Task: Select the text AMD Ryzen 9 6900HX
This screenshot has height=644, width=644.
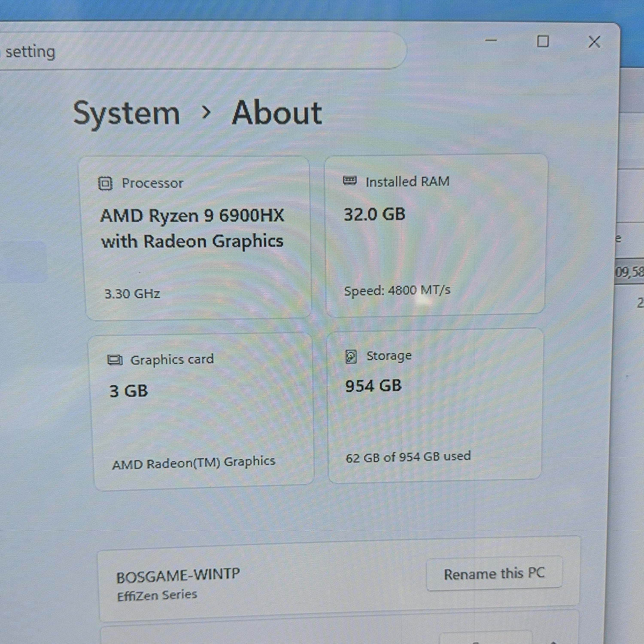Action: coord(192,216)
